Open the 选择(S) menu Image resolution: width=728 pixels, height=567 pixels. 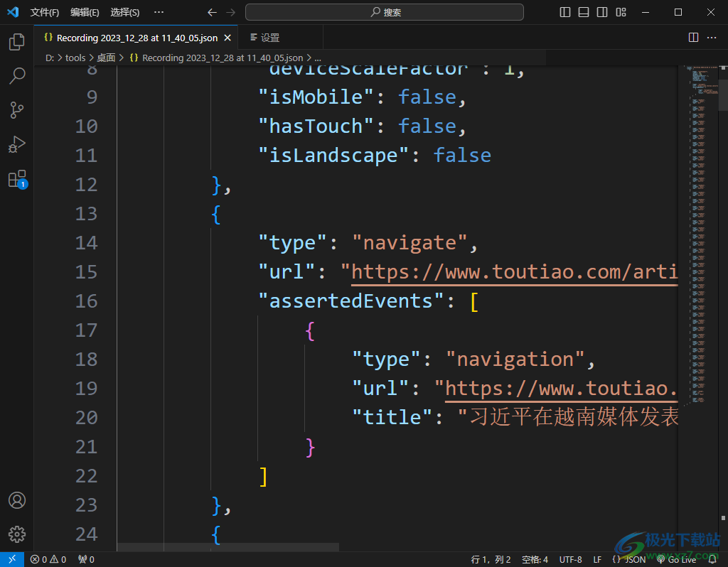pos(125,13)
